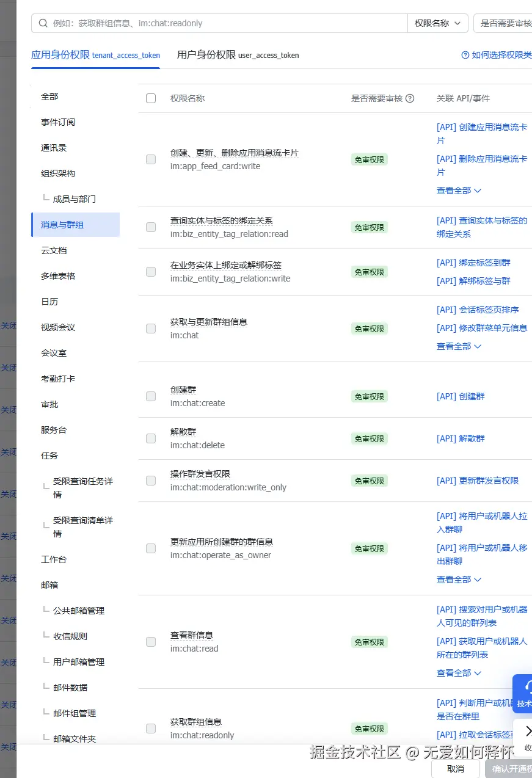Click the 取消 button
Viewport: 532px width, 778px height.
click(456, 769)
